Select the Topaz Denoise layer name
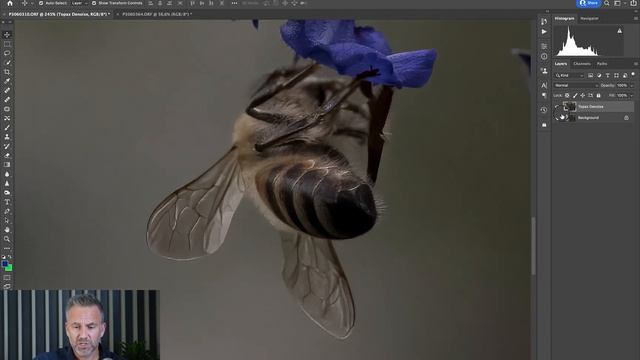Screen dimensions: 640x360 [591, 107]
